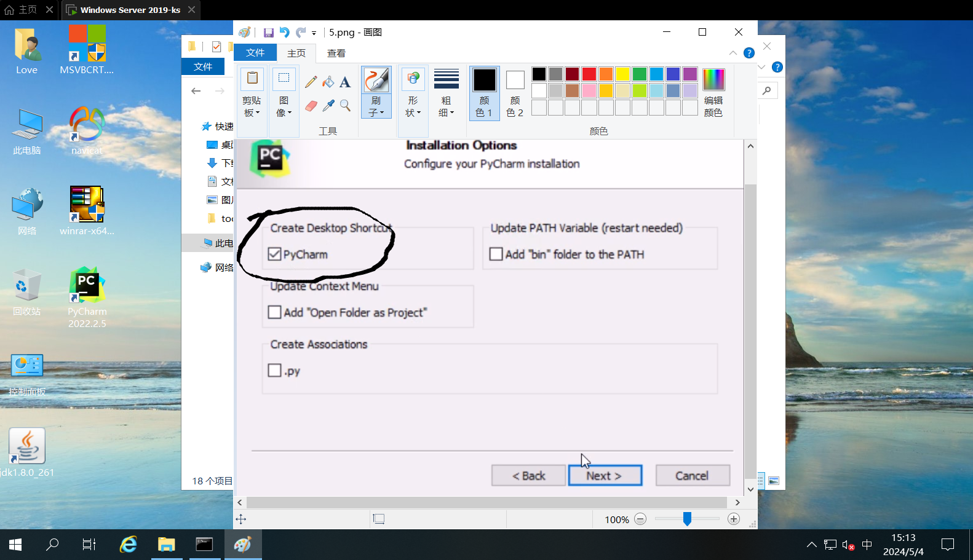
Task: Open File Explorer from the taskbar
Action: click(166, 545)
